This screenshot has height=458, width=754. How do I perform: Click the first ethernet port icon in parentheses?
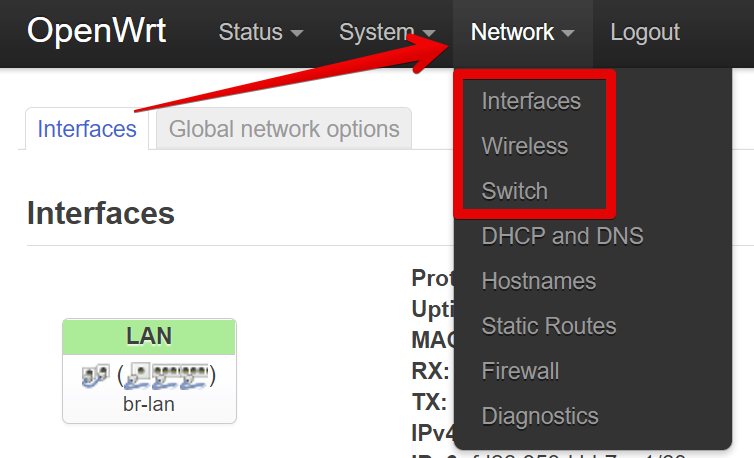(138, 376)
